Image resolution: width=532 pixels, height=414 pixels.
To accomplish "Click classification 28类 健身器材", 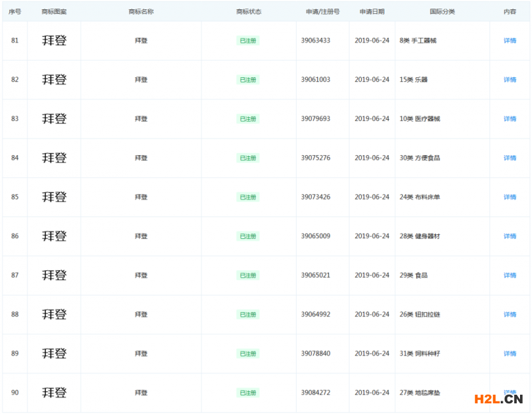I will point(420,236).
